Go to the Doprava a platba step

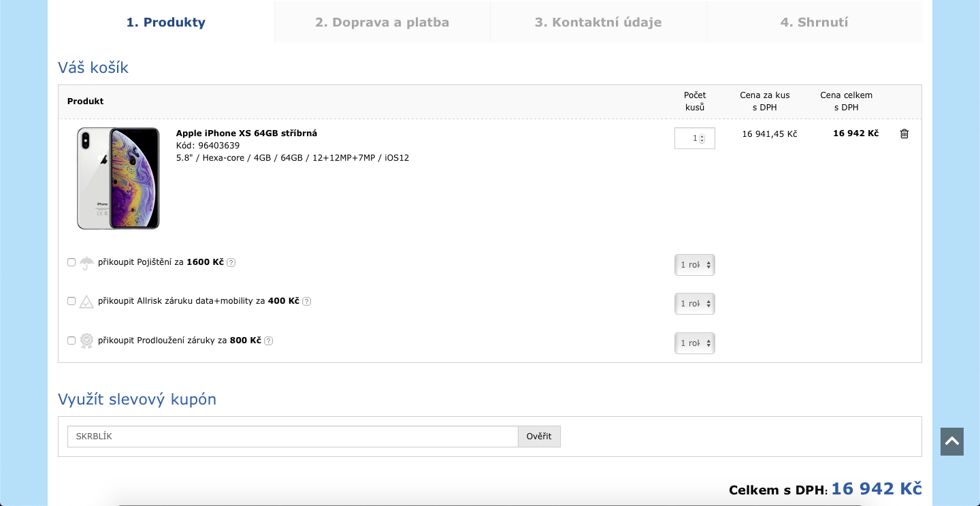coord(382,22)
